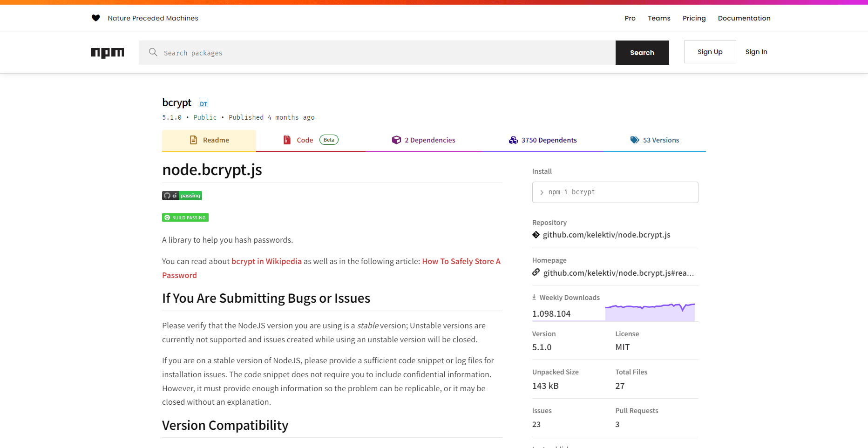Image resolution: width=868 pixels, height=448 pixels.
Task: Open the Readme tab
Action: coord(209,140)
